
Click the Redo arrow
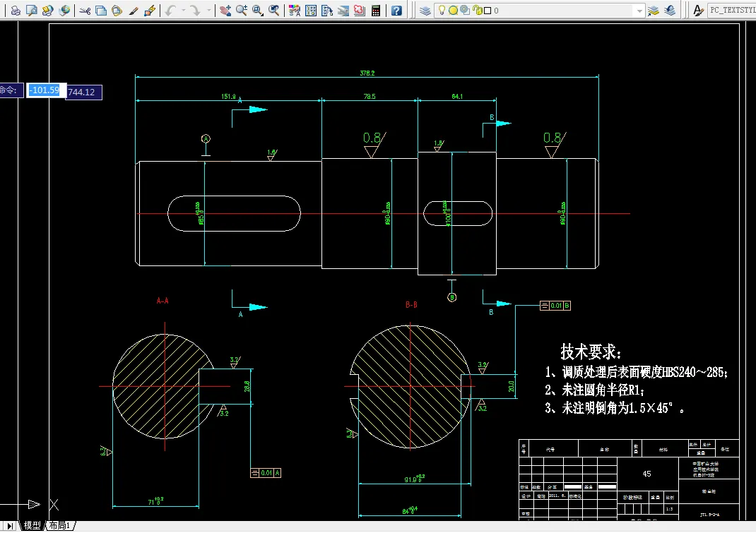[x=195, y=10]
